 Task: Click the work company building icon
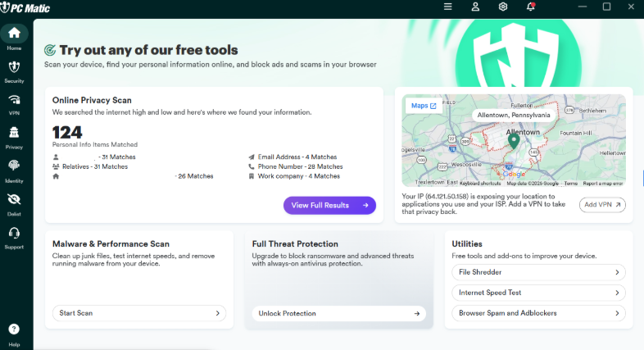[252, 176]
